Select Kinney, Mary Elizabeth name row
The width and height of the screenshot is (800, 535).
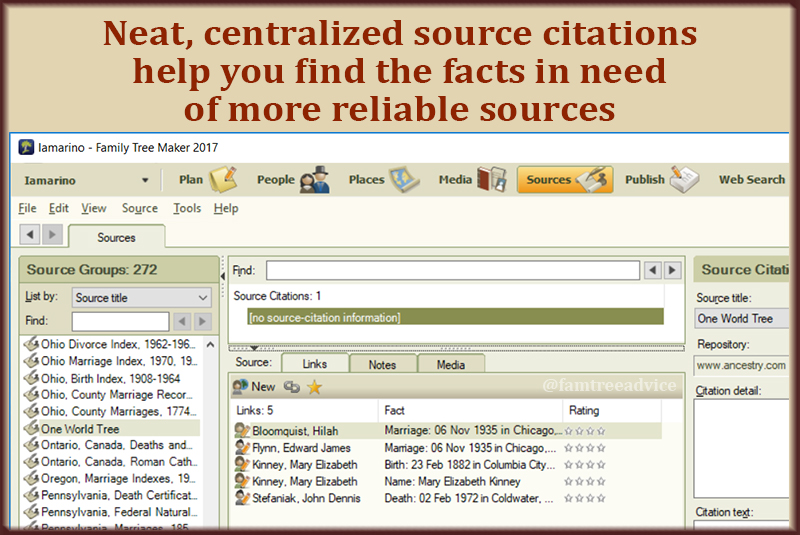click(447, 481)
